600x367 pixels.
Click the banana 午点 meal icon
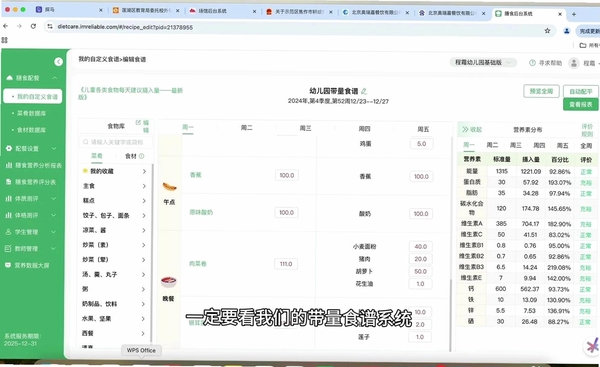(x=170, y=187)
